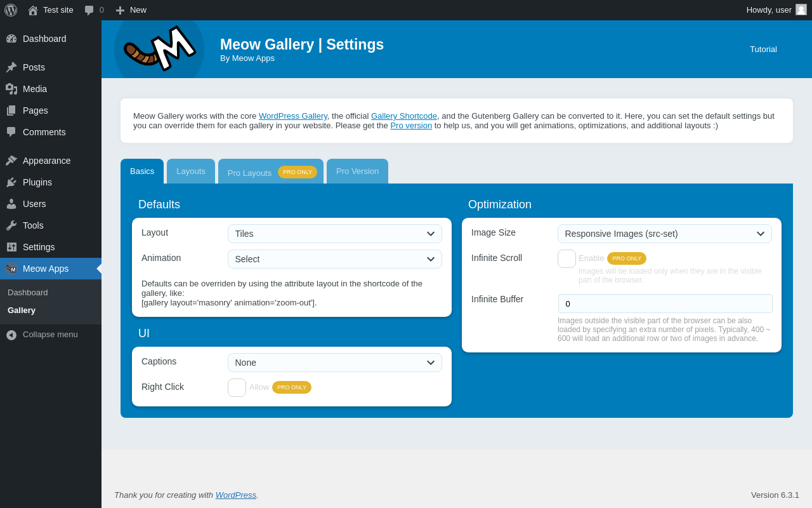This screenshot has width=812, height=508.
Task: Click Version 6.3.1 text
Action: pyautogui.click(x=775, y=495)
